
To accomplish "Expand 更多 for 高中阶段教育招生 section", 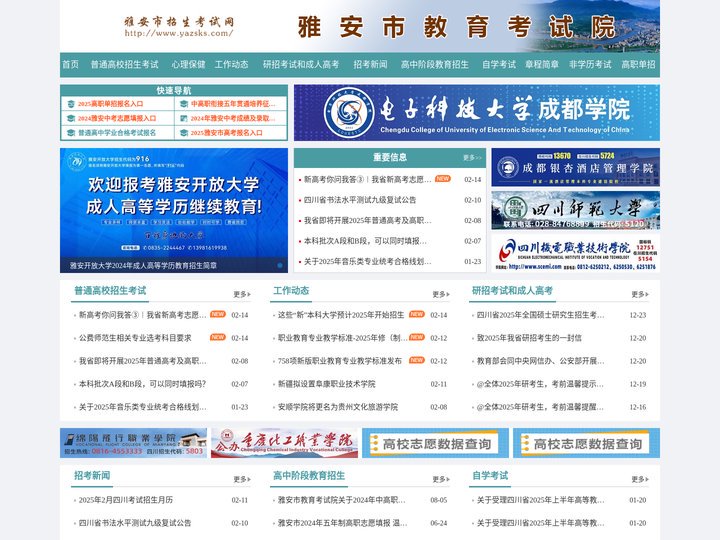I will click(441, 479).
